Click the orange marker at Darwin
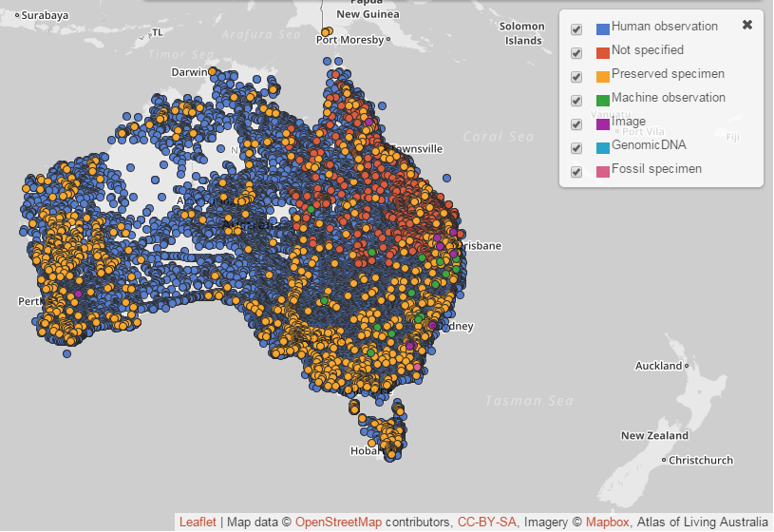The height and width of the screenshot is (532, 774). pyautogui.click(x=213, y=71)
